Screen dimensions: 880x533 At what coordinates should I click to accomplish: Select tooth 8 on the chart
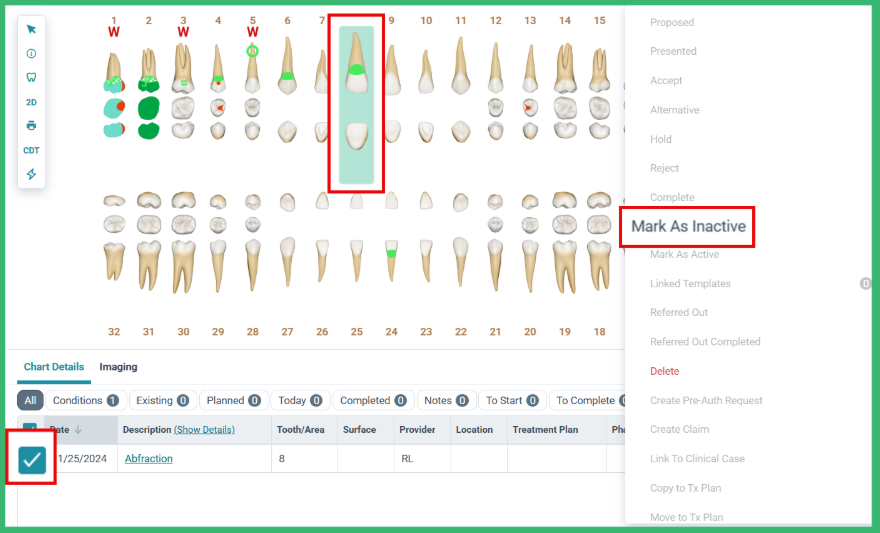356,104
